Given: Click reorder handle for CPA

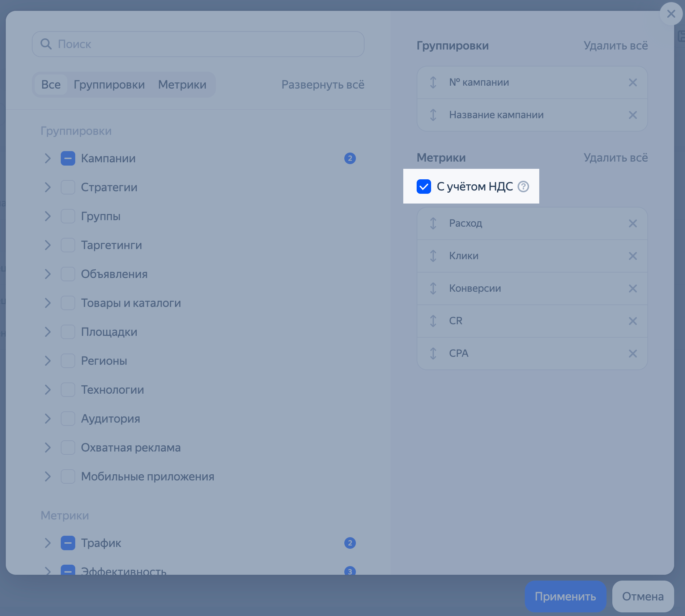Looking at the screenshot, I should 433,354.
